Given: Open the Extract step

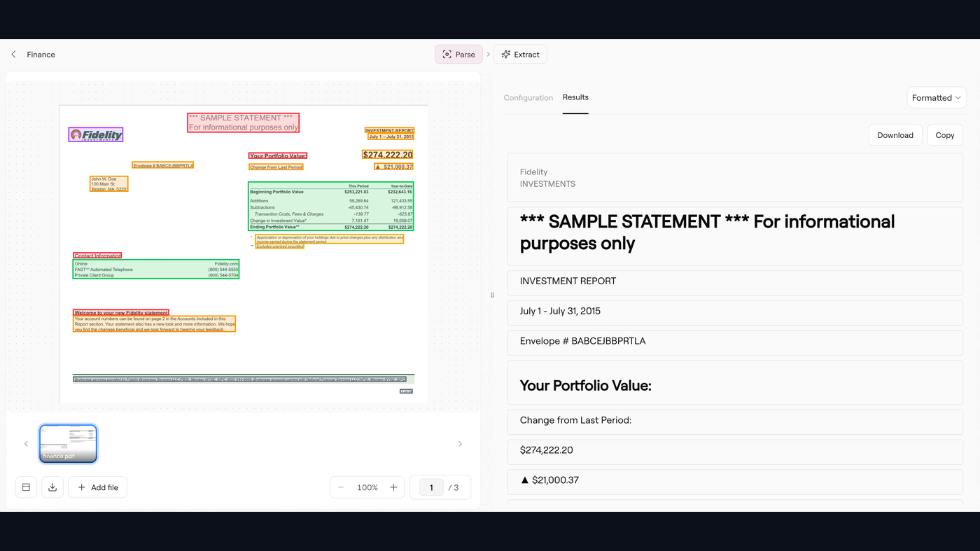Looking at the screenshot, I should pyautogui.click(x=520, y=55).
